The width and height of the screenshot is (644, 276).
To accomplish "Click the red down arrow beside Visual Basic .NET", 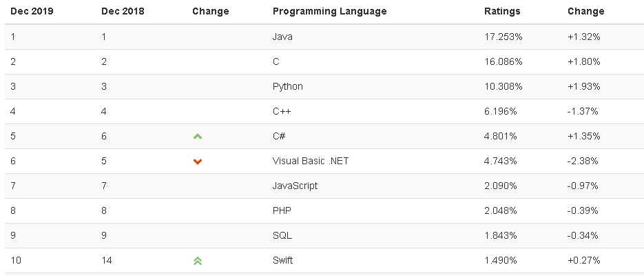I will tap(198, 161).
